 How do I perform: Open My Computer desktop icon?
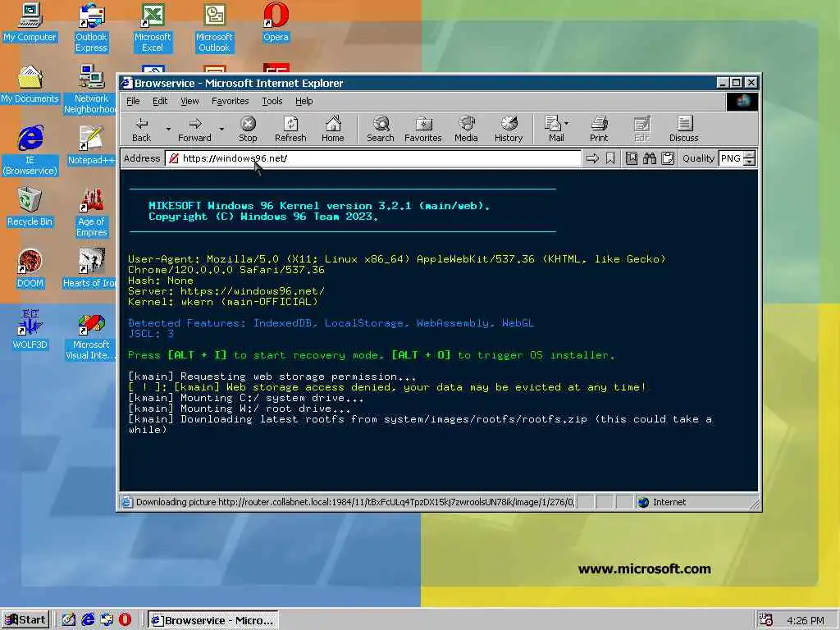[30, 22]
